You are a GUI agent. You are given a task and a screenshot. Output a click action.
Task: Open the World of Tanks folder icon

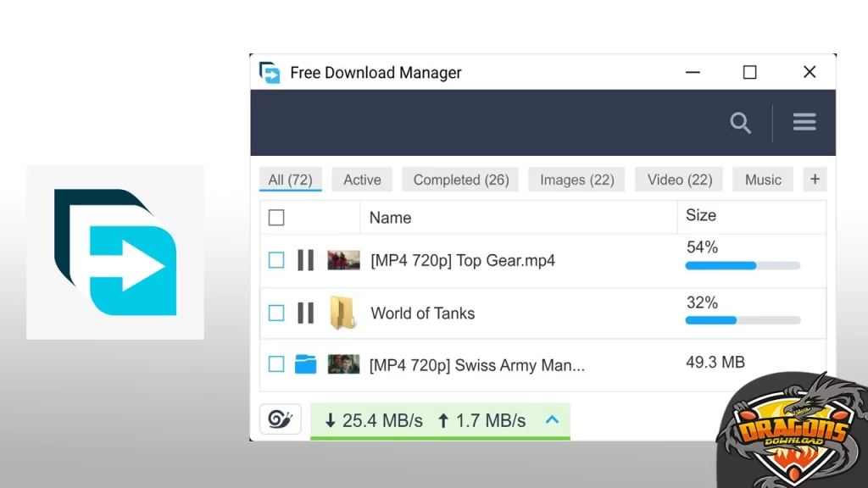pyautogui.click(x=343, y=313)
